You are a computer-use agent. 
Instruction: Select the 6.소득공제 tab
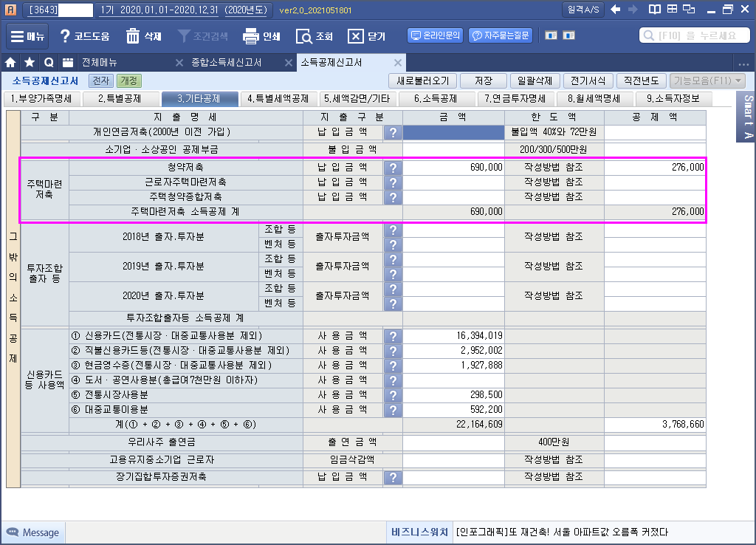(x=436, y=99)
